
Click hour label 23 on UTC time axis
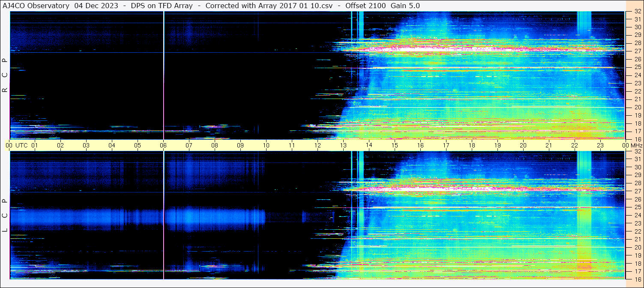[600, 145]
